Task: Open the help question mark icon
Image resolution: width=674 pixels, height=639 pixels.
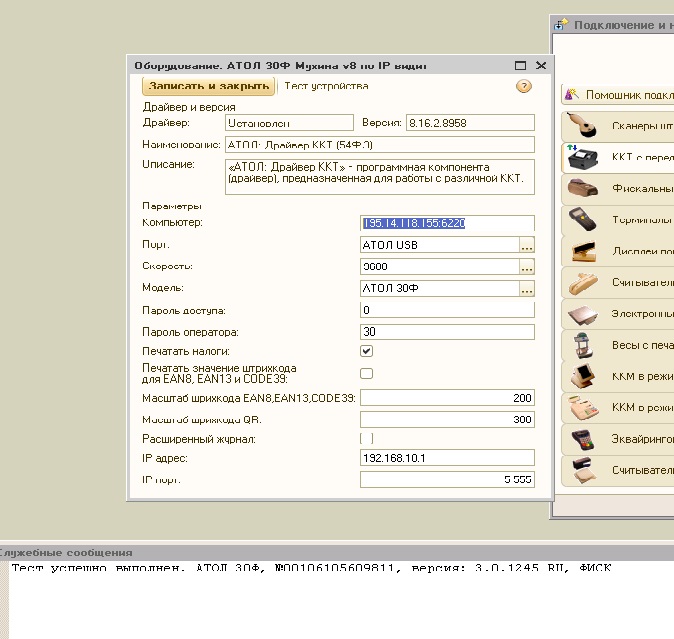Action: coord(523,86)
